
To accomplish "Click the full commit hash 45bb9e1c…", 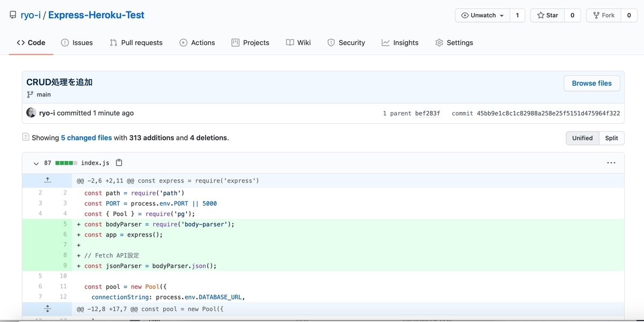I will [548, 113].
